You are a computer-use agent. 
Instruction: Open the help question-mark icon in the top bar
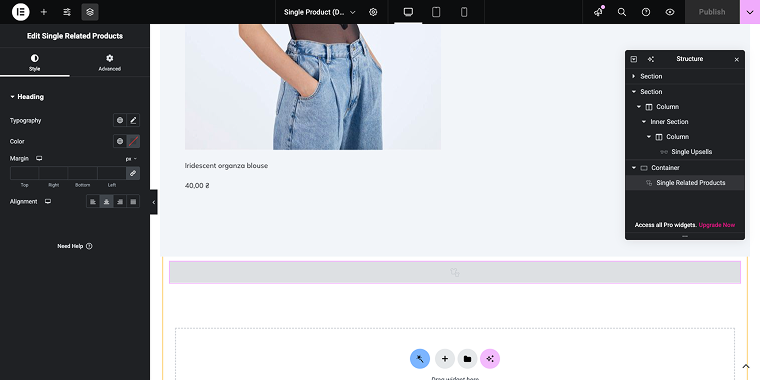pyautogui.click(x=646, y=12)
